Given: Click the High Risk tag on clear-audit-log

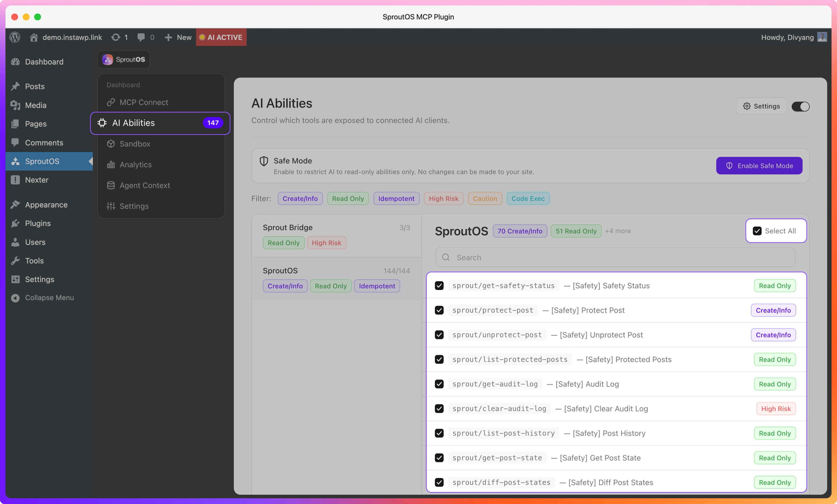Looking at the screenshot, I should 776,409.
